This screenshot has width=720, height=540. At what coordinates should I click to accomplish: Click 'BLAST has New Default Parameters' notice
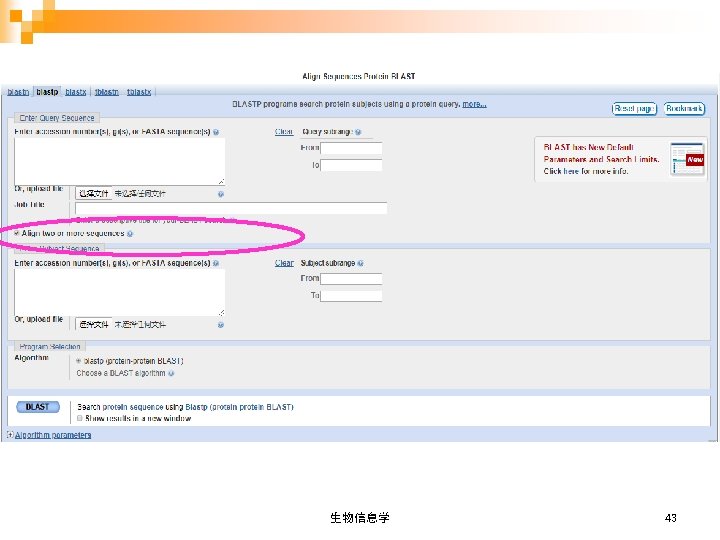601,153
